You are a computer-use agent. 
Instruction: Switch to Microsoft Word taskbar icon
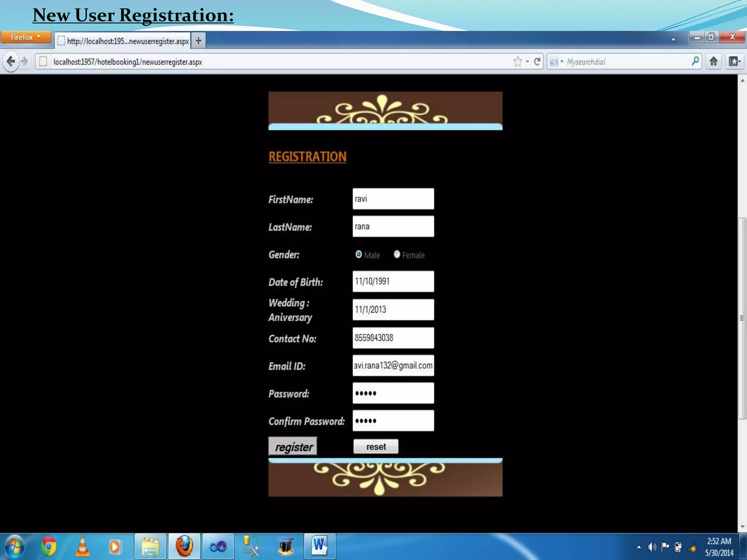coord(320,547)
